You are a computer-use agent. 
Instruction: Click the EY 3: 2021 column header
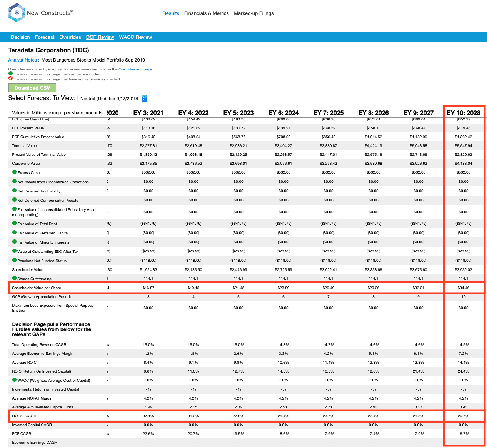click(x=148, y=113)
